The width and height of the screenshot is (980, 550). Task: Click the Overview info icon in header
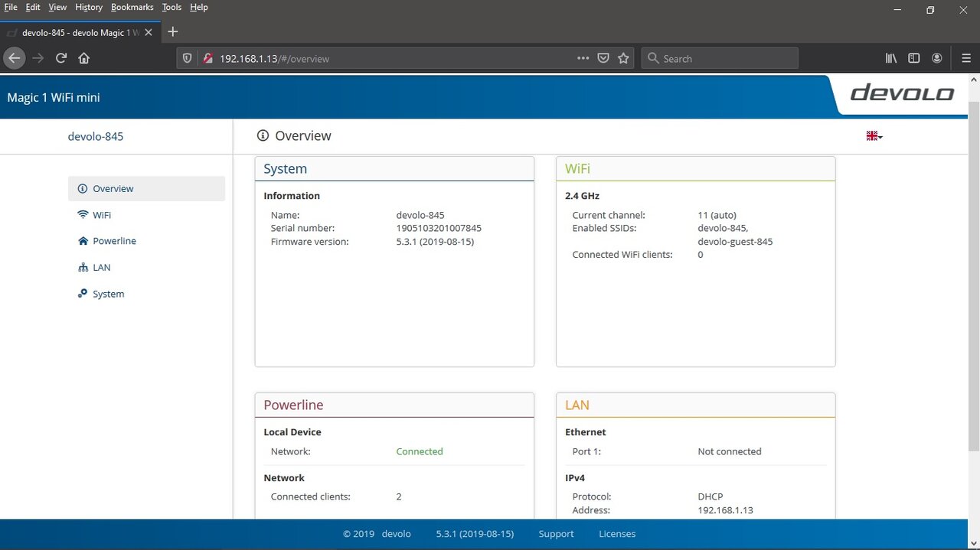263,135
